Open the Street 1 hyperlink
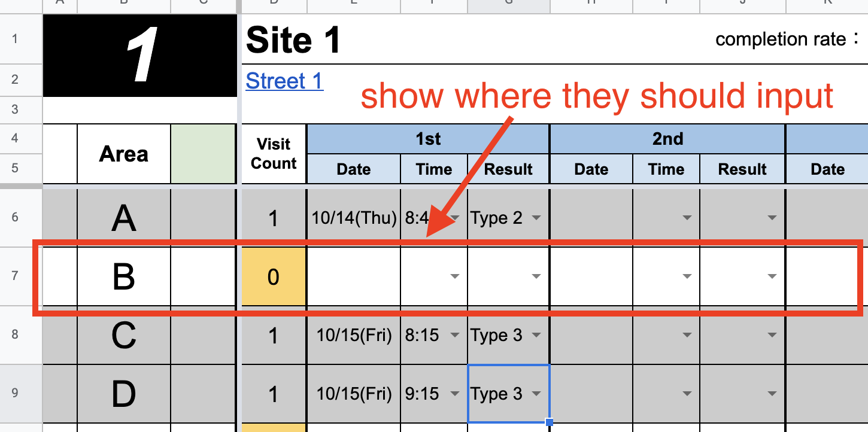The height and width of the screenshot is (432, 868). point(284,81)
